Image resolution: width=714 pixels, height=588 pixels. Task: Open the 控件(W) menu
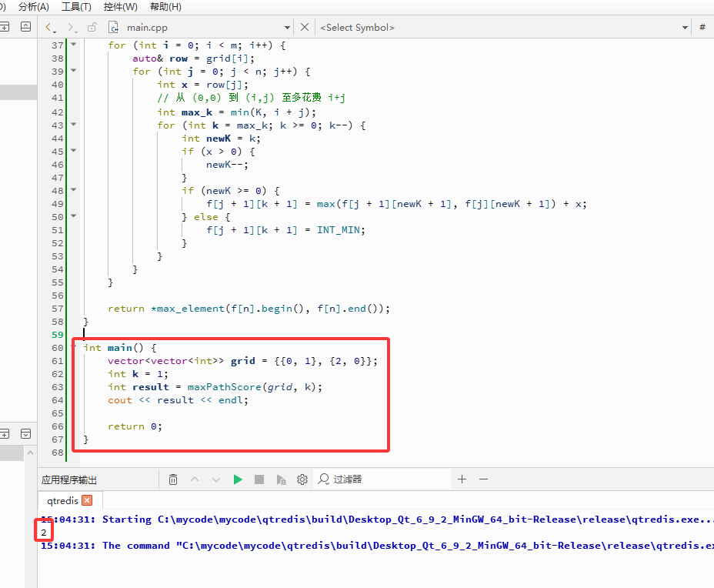coord(120,7)
